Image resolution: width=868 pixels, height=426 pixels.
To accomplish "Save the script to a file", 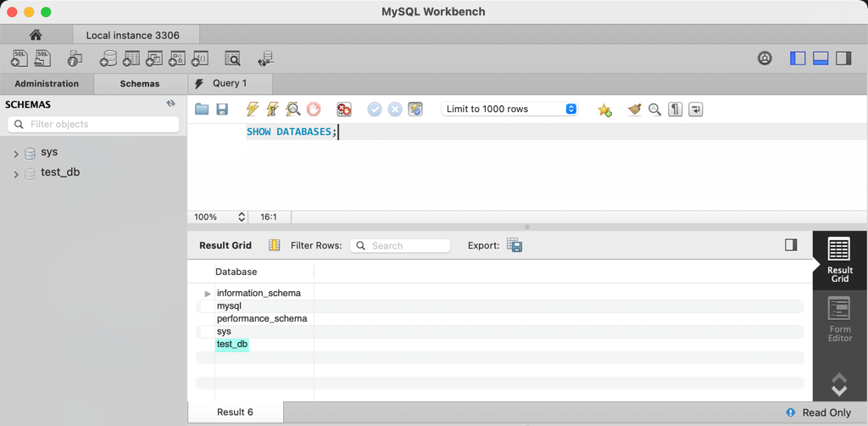I will tap(222, 109).
